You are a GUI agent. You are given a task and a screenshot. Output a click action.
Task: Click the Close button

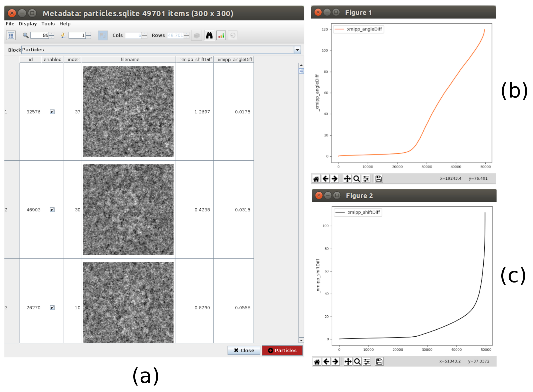click(x=244, y=350)
